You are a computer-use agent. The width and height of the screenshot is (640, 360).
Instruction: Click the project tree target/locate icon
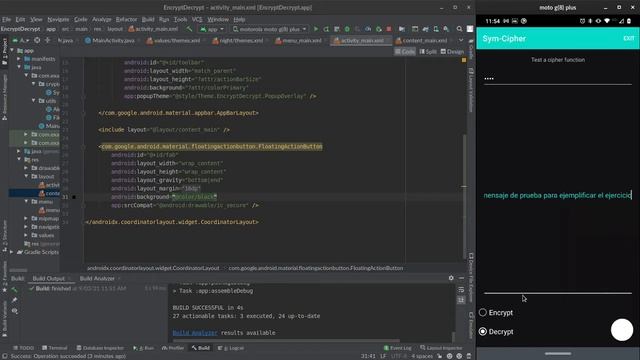(37, 40)
